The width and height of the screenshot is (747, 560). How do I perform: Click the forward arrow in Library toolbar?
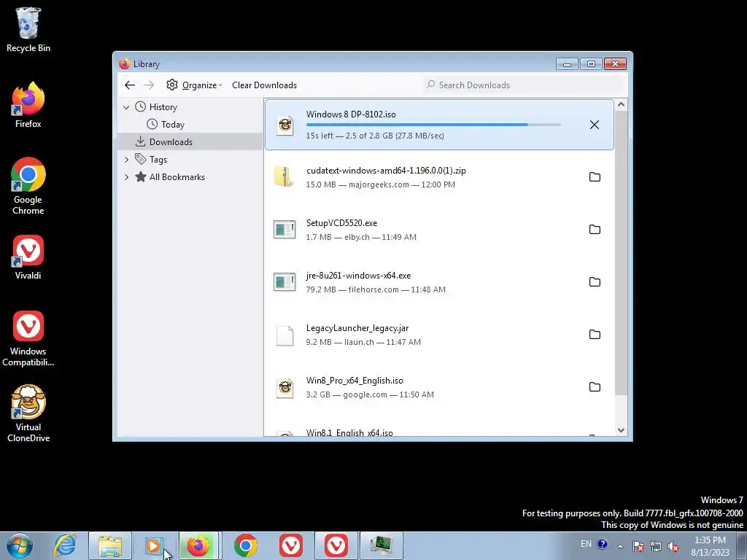point(149,85)
